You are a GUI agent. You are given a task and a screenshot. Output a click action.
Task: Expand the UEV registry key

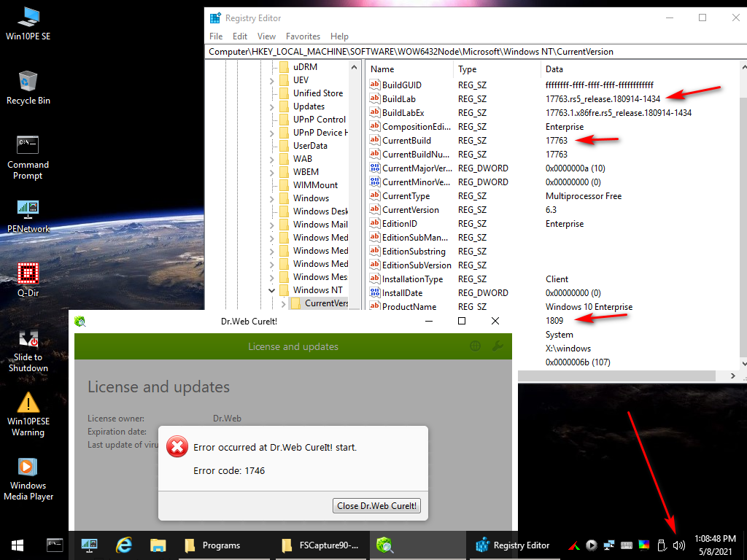point(272,80)
